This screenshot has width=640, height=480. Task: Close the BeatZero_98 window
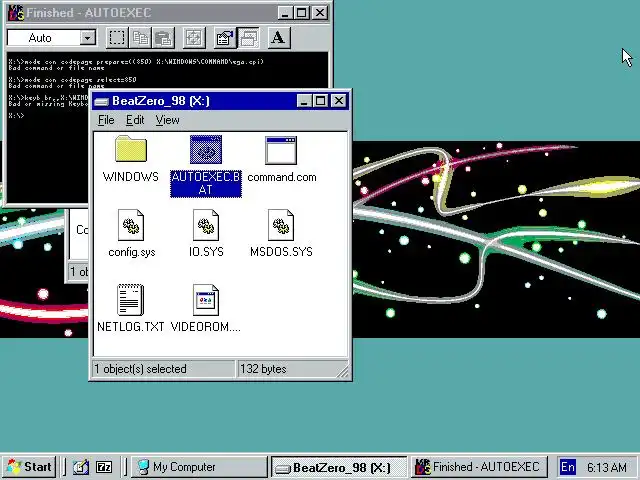click(339, 100)
